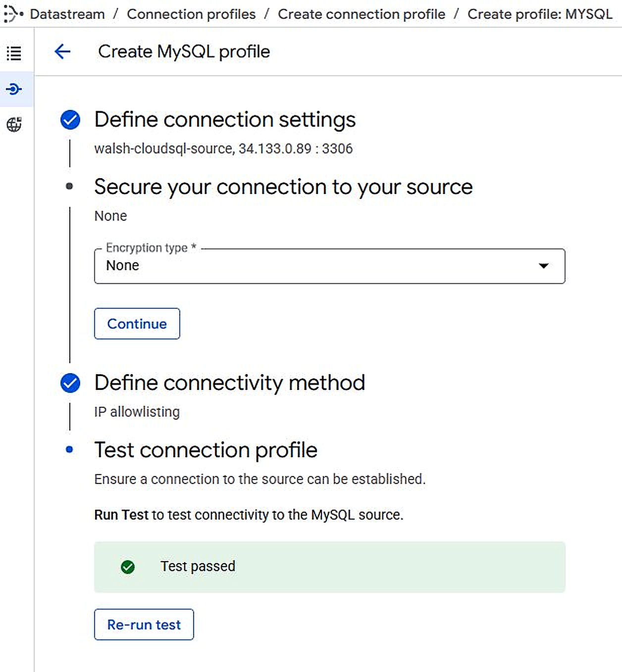Click the checkmark beside Define connectivity method
The height and width of the screenshot is (672, 622).
(70, 383)
